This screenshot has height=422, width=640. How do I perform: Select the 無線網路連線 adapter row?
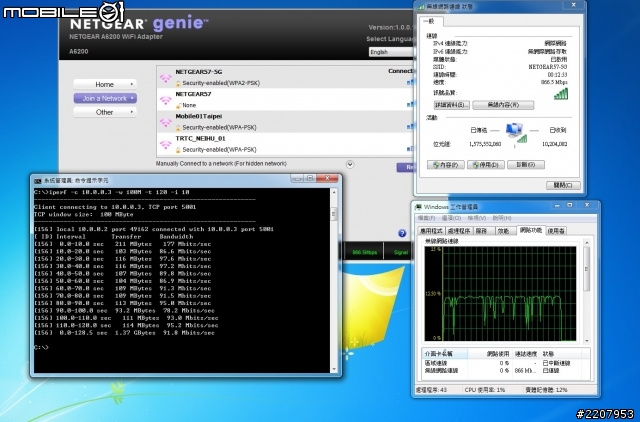tap(506, 371)
